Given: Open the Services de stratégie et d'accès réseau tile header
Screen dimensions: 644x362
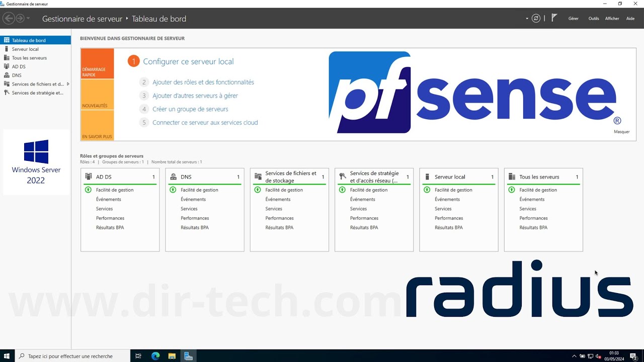Looking at the screenshot, I should (374, 177).
